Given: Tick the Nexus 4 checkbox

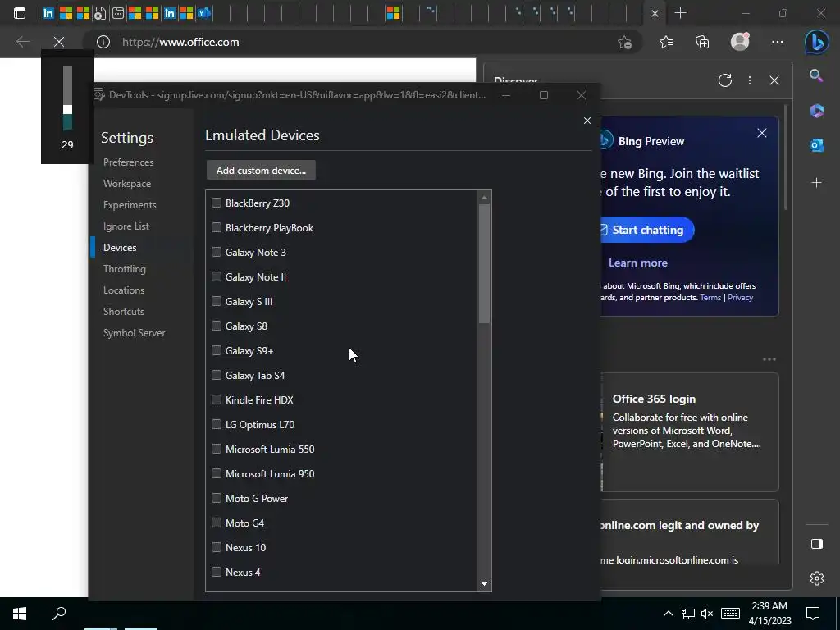Looking at the screenshot, I should 217,572.
